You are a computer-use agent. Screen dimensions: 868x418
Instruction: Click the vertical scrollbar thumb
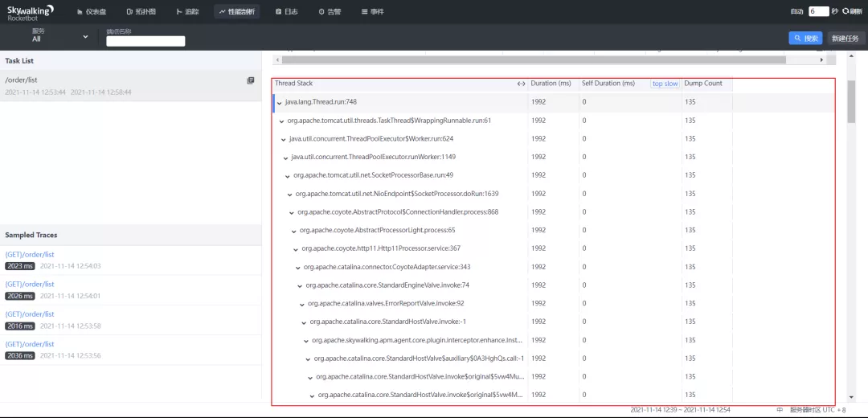851,101
